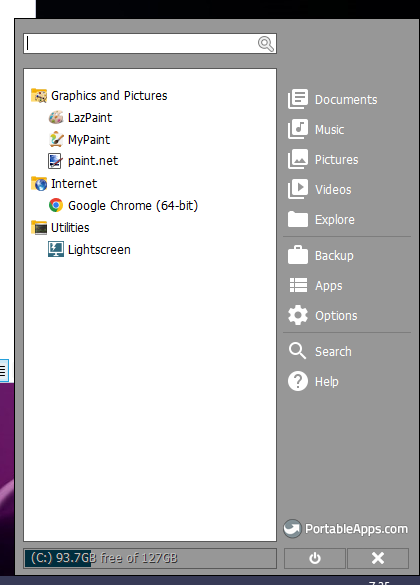Select the Documents menu entry text

tap(346, 100)
